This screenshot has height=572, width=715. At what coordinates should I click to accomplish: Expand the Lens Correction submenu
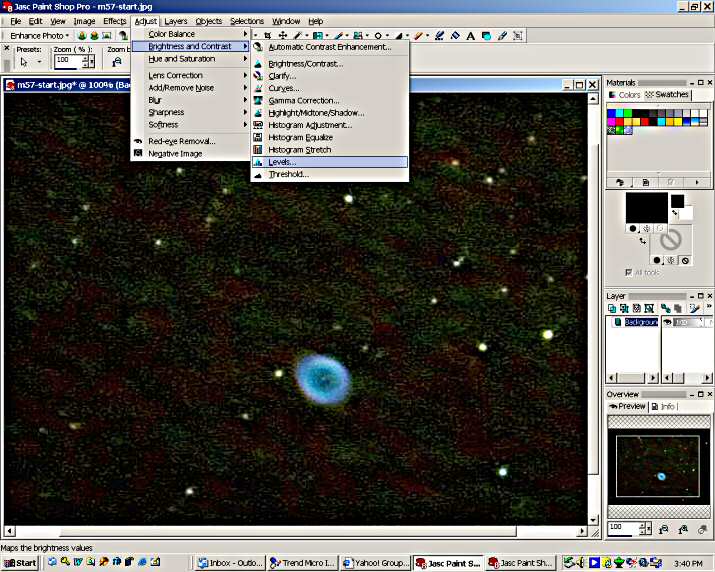[191, 75]
